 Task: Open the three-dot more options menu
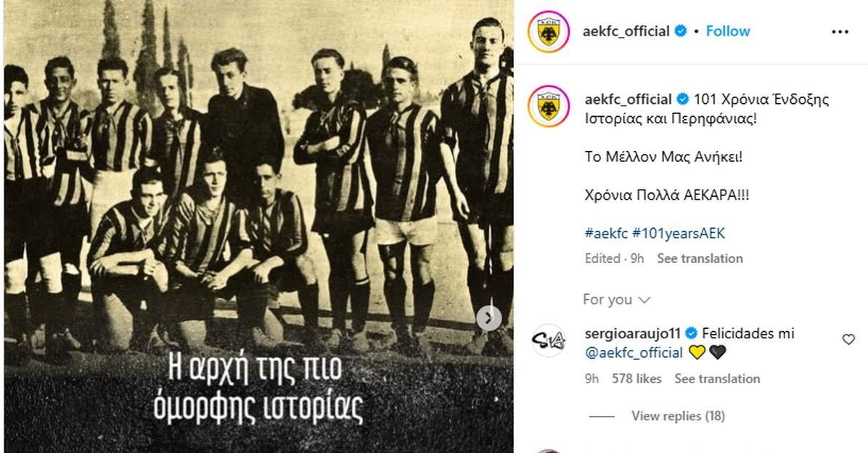pyautogui.click(x=840, y=31)
